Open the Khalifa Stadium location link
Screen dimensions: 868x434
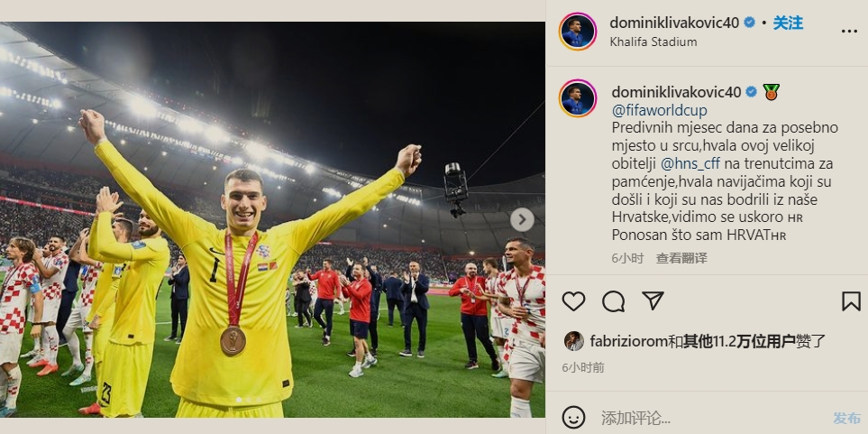click(653, 42)
